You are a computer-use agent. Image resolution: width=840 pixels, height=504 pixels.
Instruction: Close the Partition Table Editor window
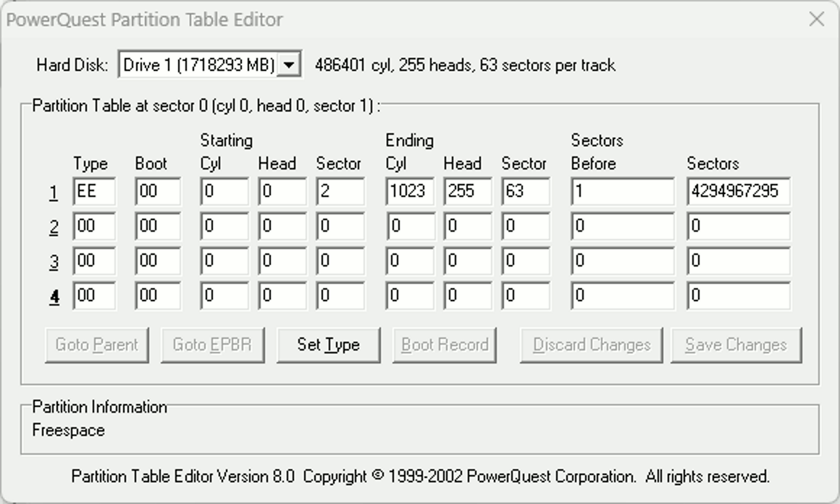(817, 20)
